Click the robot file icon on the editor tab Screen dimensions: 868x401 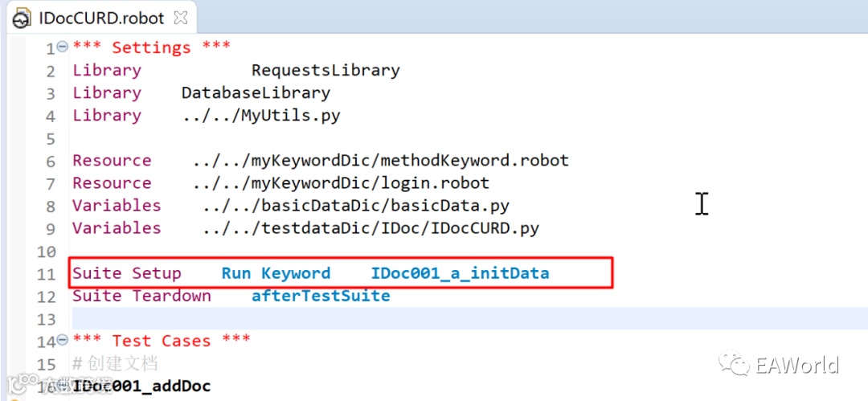pos(22,18)
